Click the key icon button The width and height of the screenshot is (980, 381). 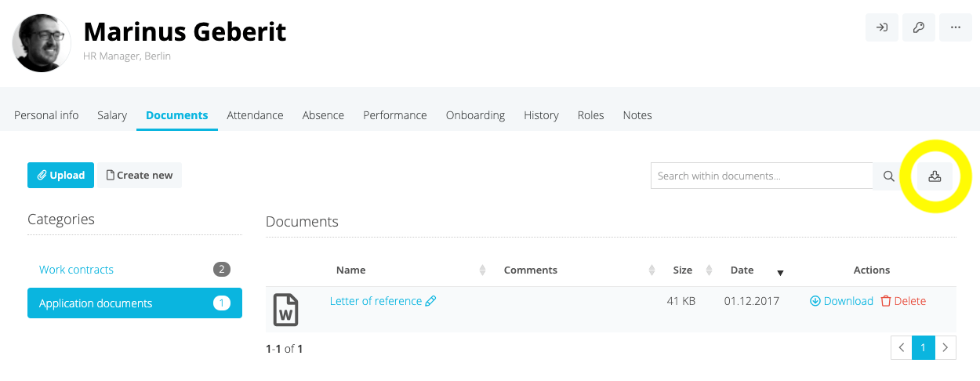(x=919, y=27)
